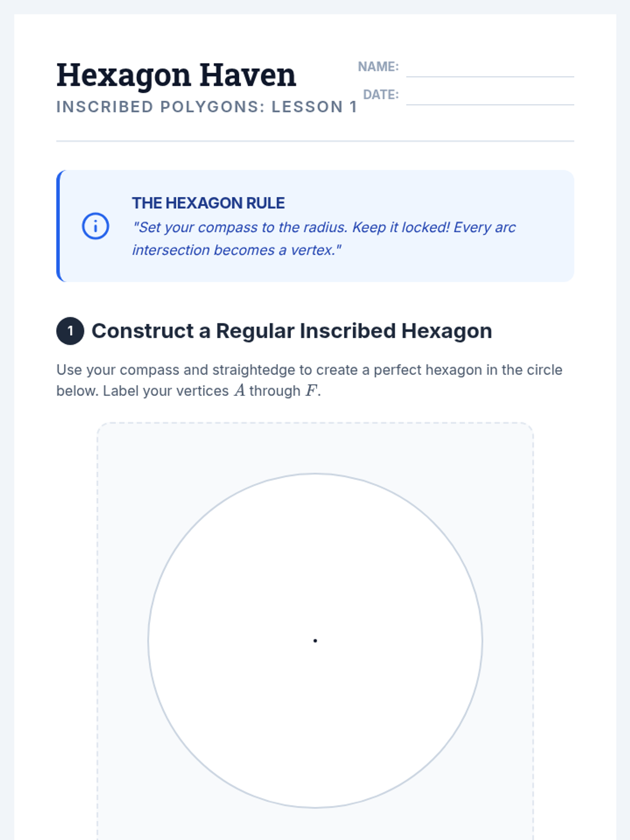Click the instruction paragraph about compass and straightedge
The height and width of the screenshot is (840, 630).
coord(309,380)
